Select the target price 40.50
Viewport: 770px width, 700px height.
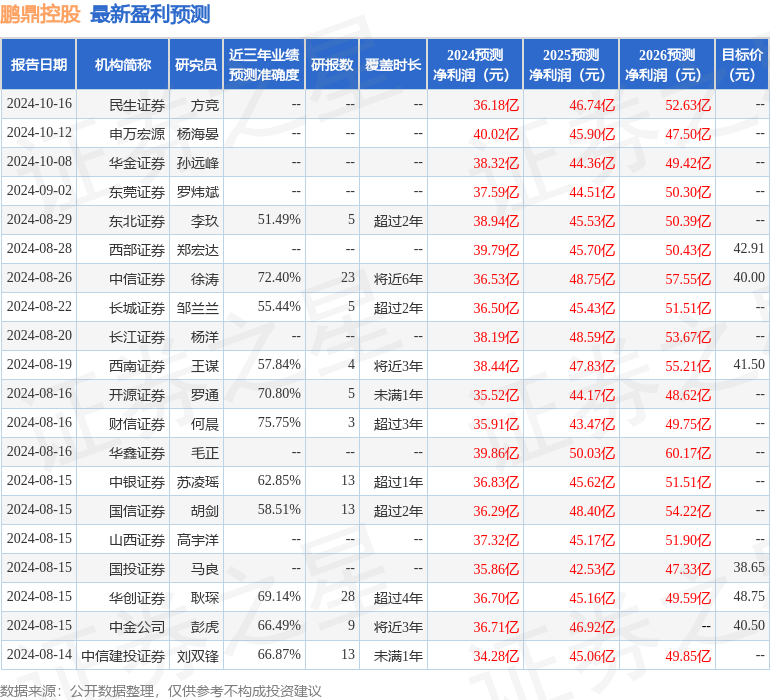click(749, 625)
